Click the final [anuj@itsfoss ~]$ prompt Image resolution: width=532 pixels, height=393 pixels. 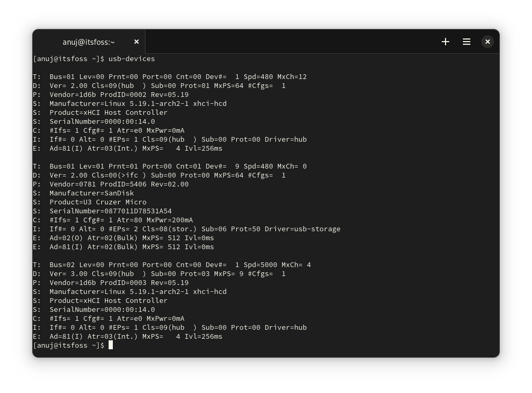click(x=69, y=345)
